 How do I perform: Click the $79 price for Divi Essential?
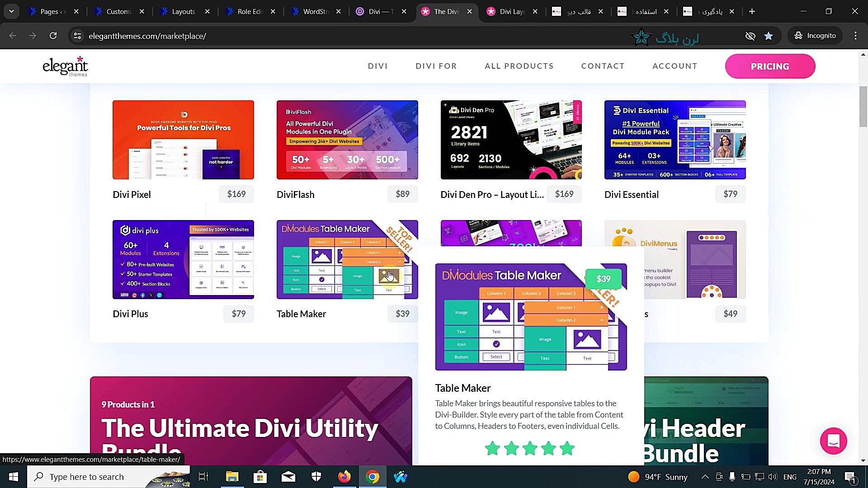click(x=730, y=194)
